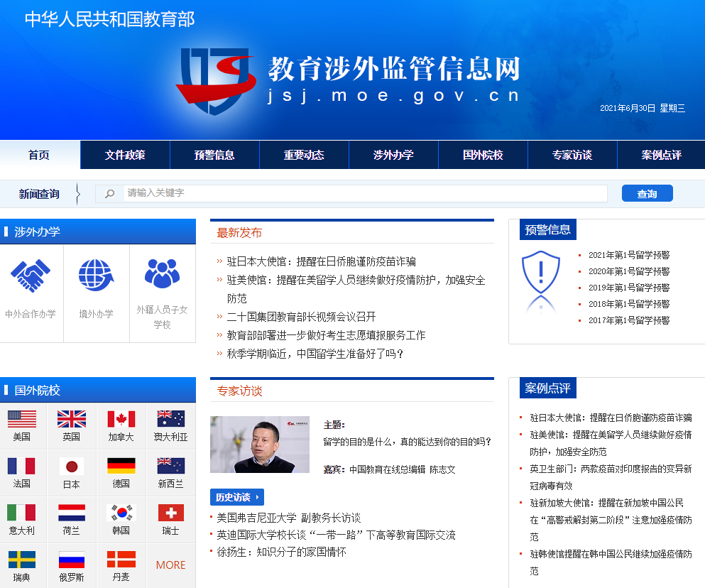The width and height of the screenshot is (705, 588).
Task: Open 教育部部署进一步做好考生志愿填报服务工作
Action: coord(326,335)
